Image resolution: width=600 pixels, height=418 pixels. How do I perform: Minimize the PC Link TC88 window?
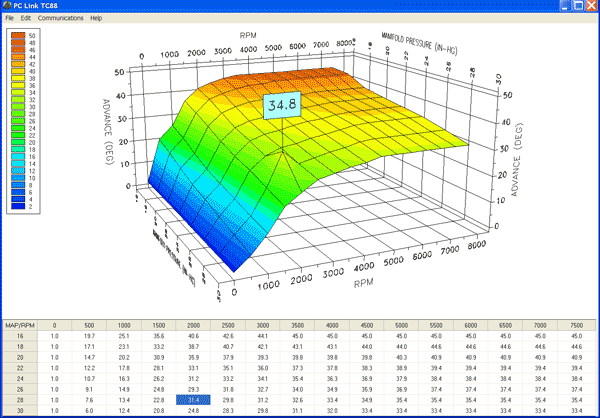565,6
